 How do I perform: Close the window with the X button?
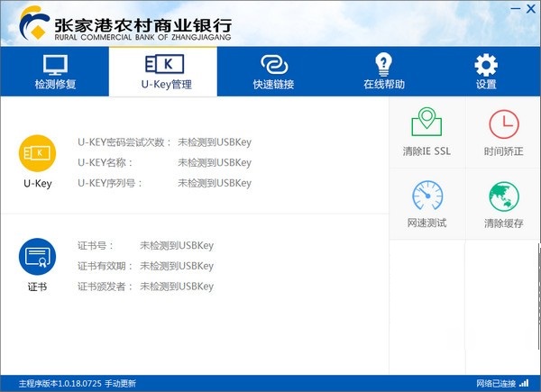coord(531,9)
